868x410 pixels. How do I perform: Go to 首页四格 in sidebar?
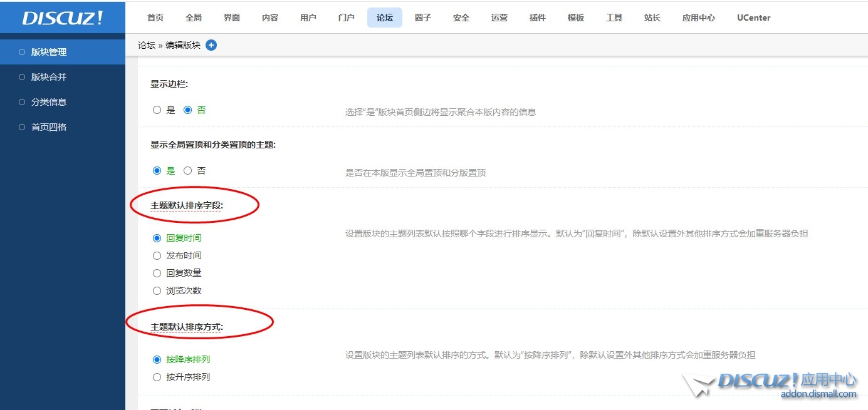(x=63, y=127)
